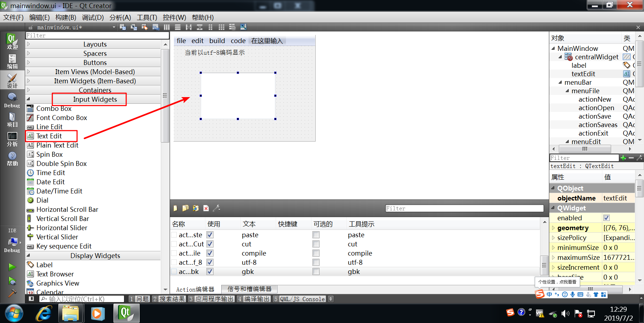The height and width of the screenshot is (323, 644).
Task: Switch to Edit mode in the left sidebar
Action: click(12, 60)
